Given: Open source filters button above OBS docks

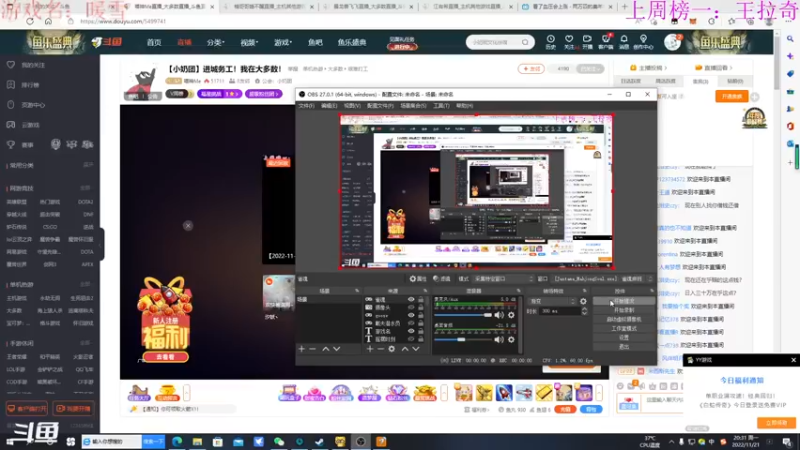Looking at the screenshot, I should click(x=442, y=279).
